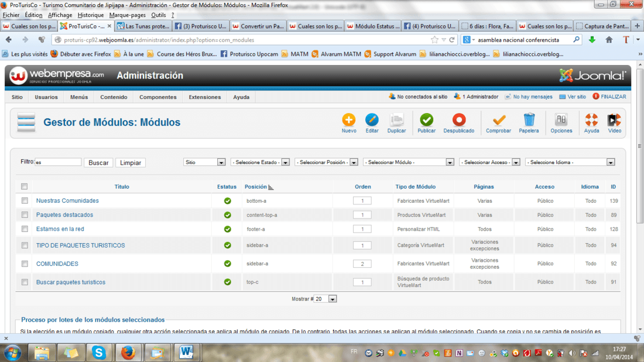The height and width of the screenshot is (362, 644).
Task: Toggle published status of TIPO DE PAQUETES TURISTICOS
Action: click(227, 245)
